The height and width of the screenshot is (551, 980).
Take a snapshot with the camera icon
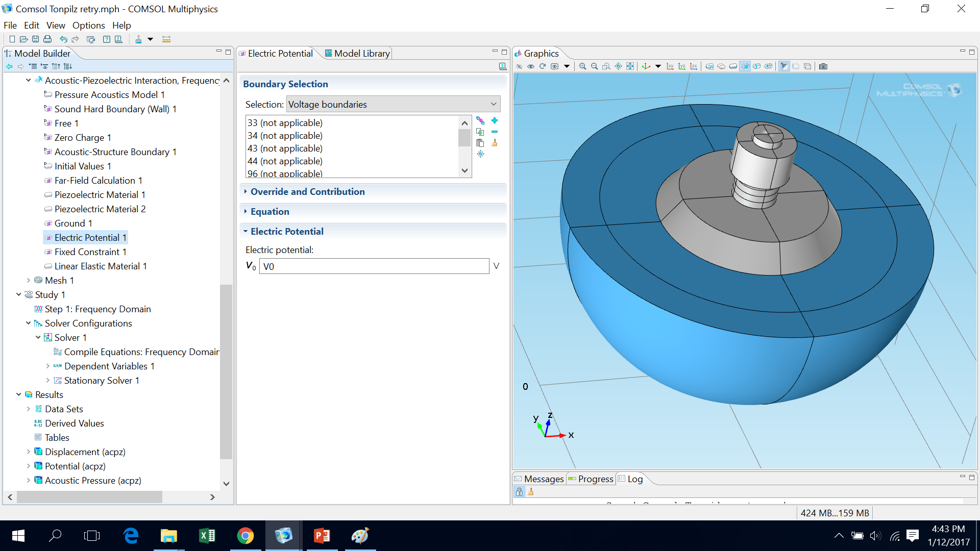pos(823,66)
